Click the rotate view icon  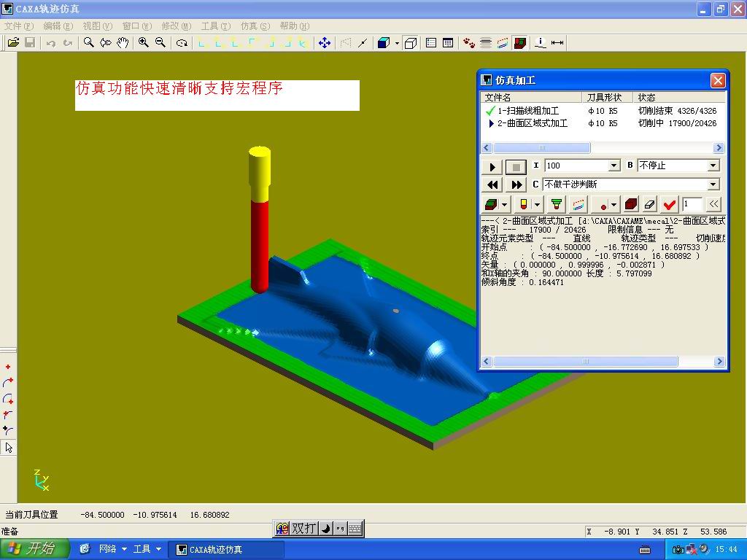[182, 43]
